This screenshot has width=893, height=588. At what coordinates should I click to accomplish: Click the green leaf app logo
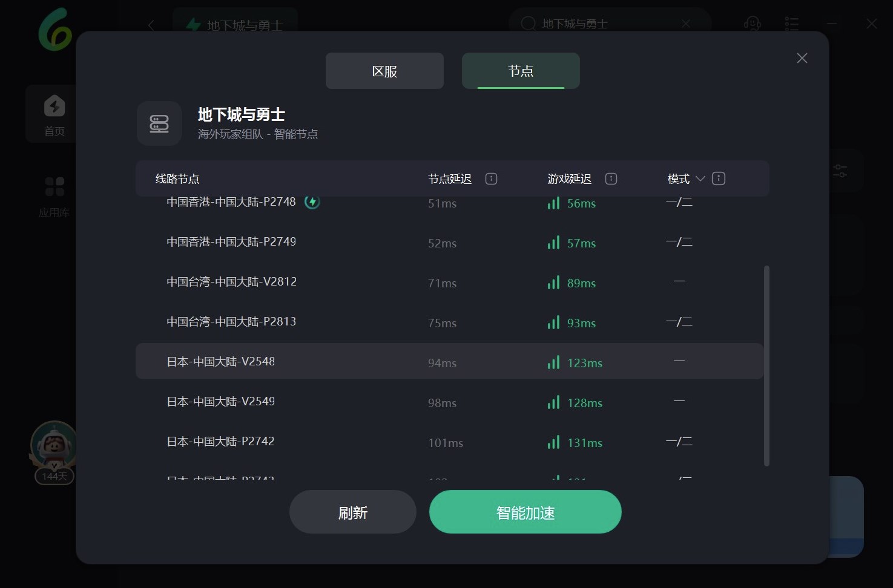tap(54, 29)
